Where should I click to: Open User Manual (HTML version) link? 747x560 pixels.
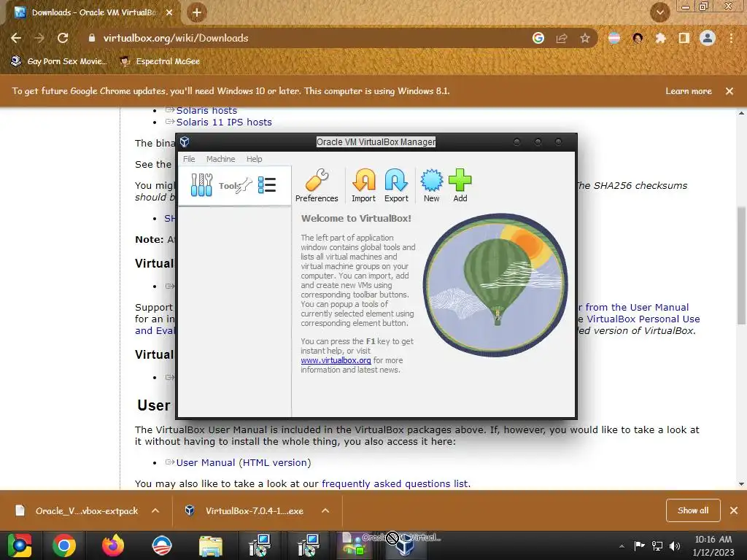(x=244, y=463)
